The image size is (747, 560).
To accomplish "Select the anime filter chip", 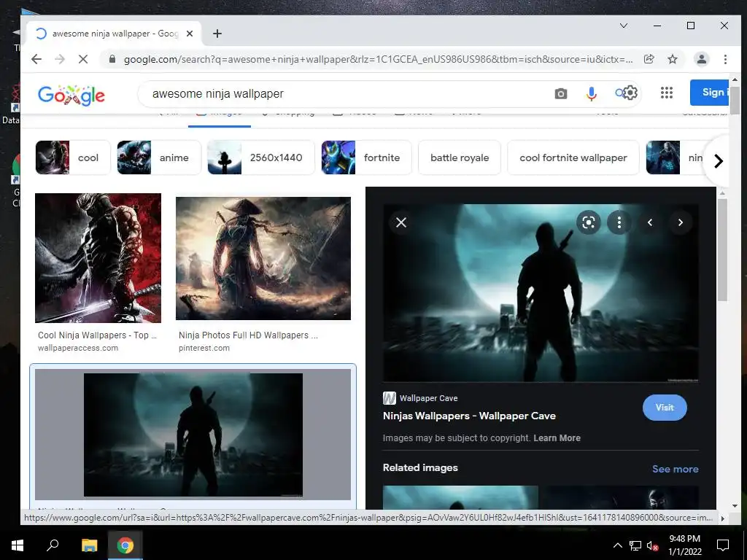I will [159, 157].
